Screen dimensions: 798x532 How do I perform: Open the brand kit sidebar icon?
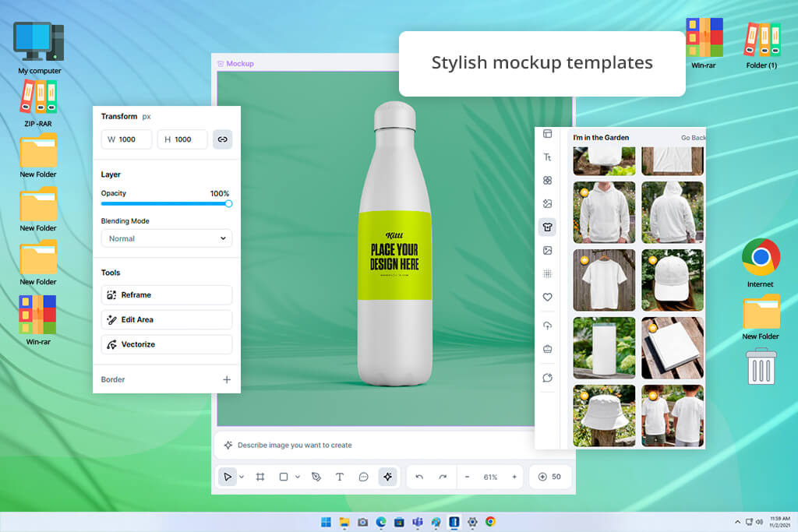[x=547, y=349]
